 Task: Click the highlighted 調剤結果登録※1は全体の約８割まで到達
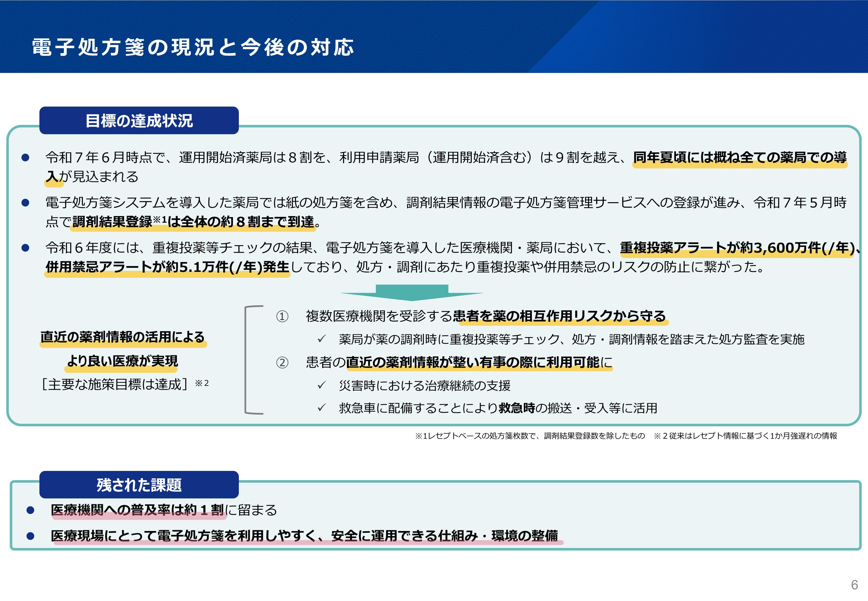click(193, 222)
